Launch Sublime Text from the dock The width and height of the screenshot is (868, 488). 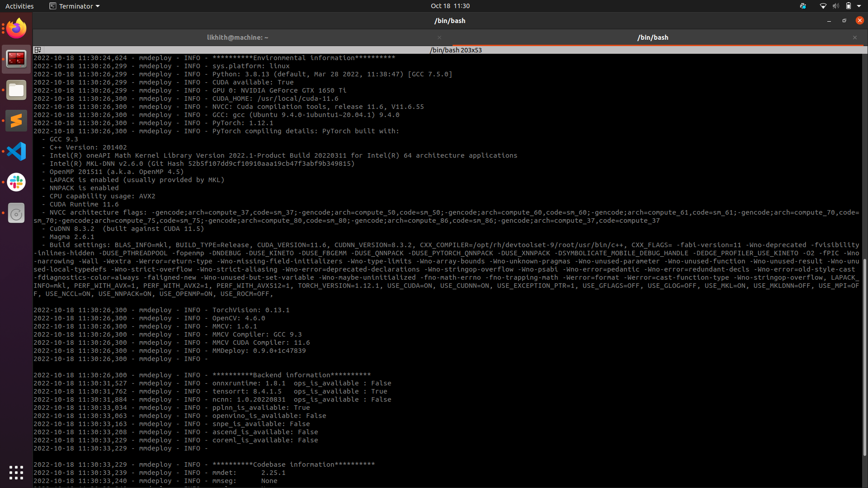coord(16,121)
